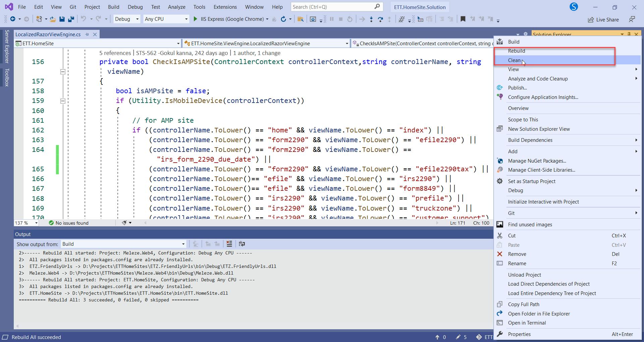Click the red Remove X icon
The height and width of the screenshot is (342, 644).
(500, 254)
